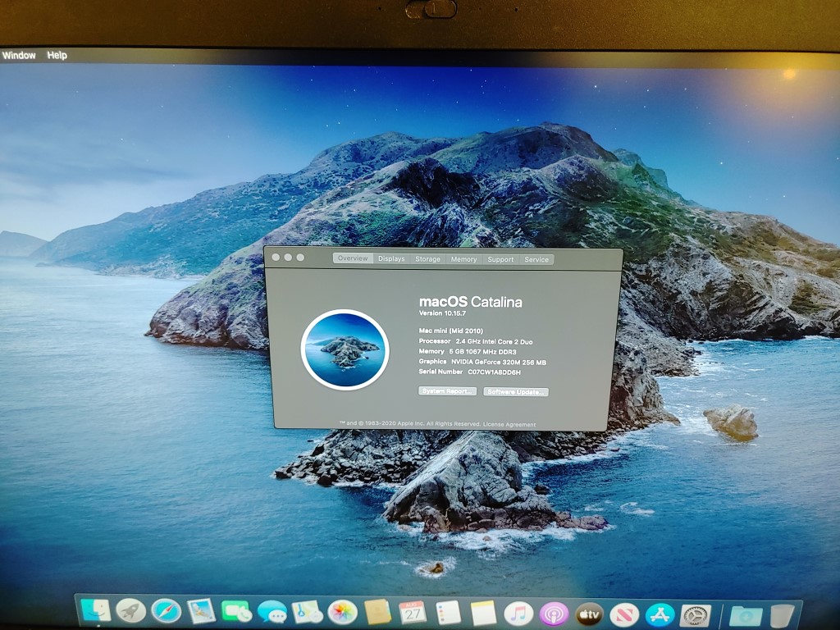
Task: Switch to the Storage tab
Action: pos(427,259)
